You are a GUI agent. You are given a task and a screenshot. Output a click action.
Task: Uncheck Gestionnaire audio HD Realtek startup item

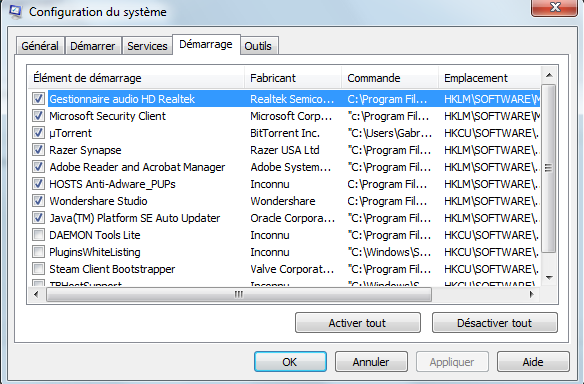tap(38, 99)
